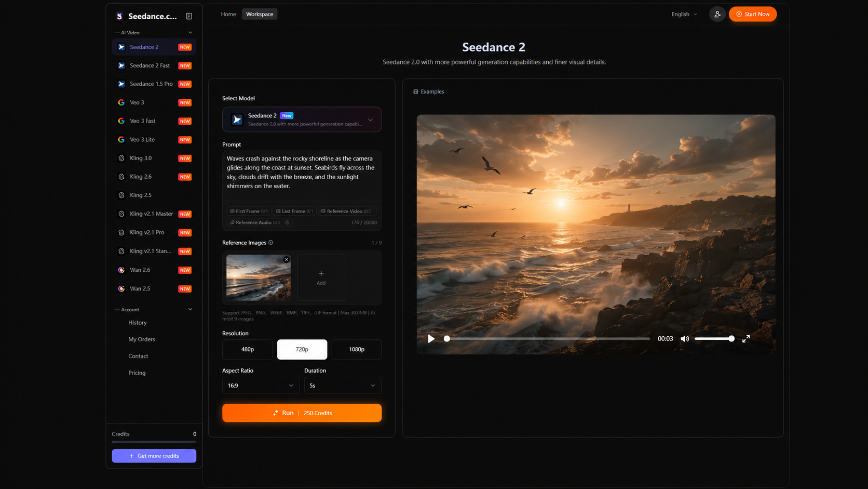Click the Reference Audio info icon
This screenshot has height=489, width=868.
287,222
